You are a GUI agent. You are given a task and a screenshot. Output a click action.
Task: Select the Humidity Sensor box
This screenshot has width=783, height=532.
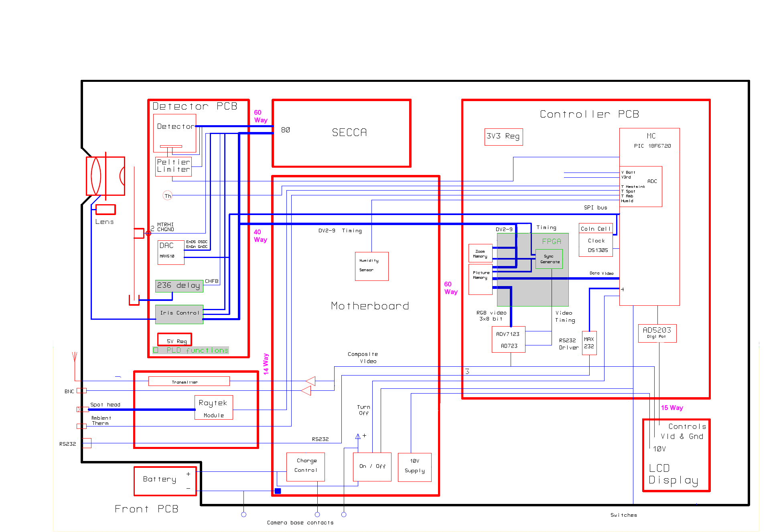pyautogui.click(x=371, y=266)
